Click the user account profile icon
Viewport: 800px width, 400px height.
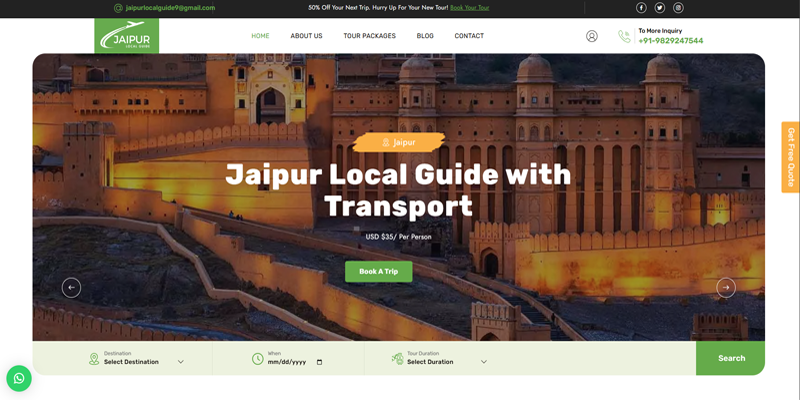[x=592, y=36]
